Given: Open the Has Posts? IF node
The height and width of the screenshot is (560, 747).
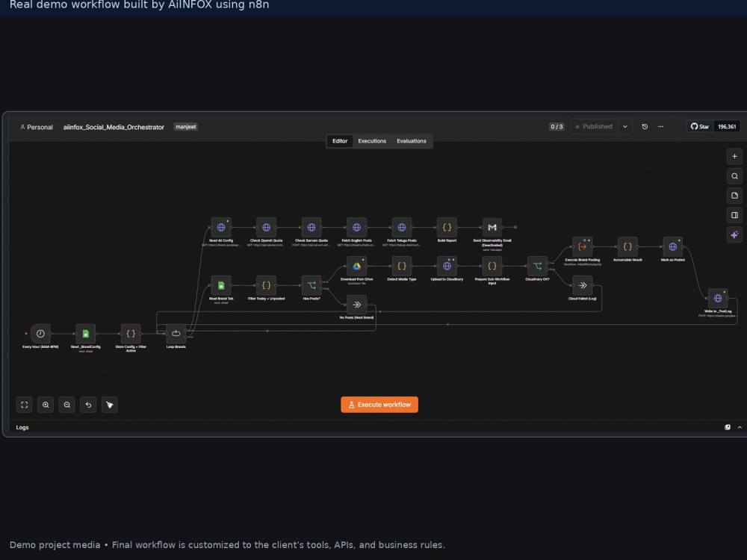Looking at the screenshot, I should pos(311,286).
